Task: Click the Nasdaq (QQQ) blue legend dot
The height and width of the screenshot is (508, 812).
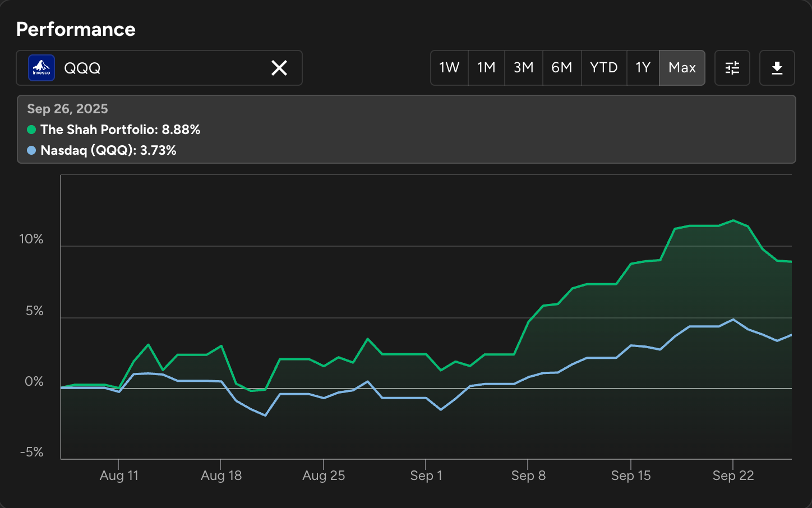Action: click(x=31, y=150)
